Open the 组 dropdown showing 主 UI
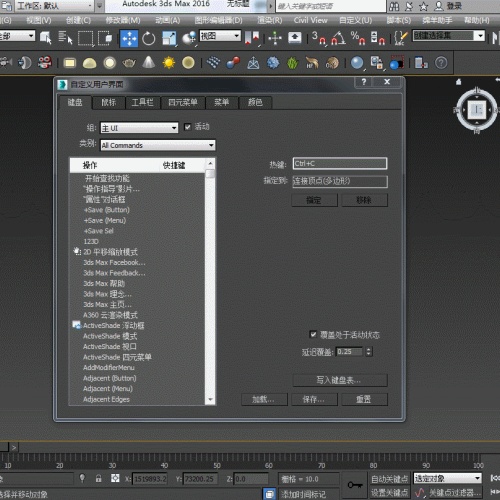The width and height of the screenshot is (500, 500). click(139, 128)
